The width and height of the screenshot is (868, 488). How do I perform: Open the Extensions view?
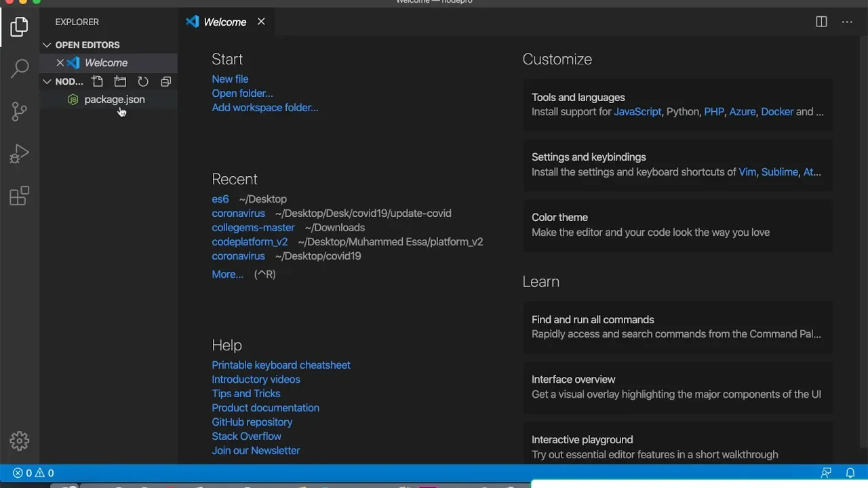point(19,196)
